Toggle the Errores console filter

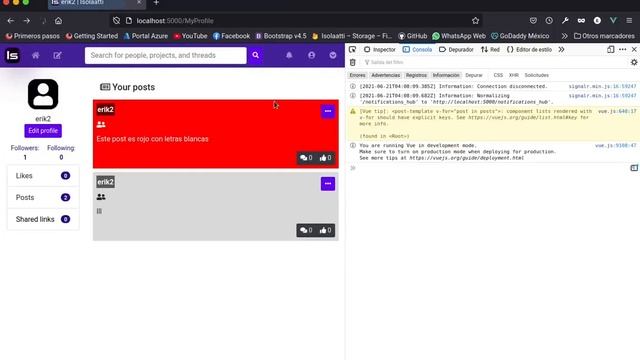[358, 75]
